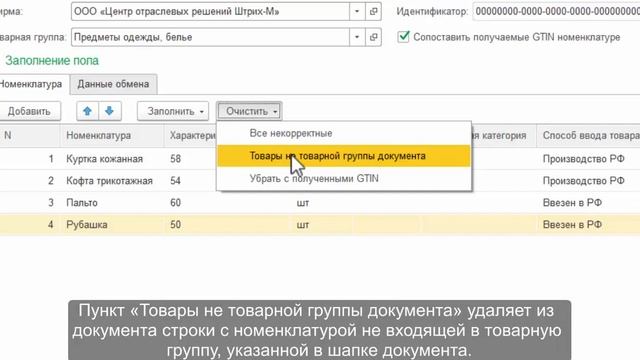Open the firm field's linked record icon
The image size is (640, 360).
pos(373,11)
